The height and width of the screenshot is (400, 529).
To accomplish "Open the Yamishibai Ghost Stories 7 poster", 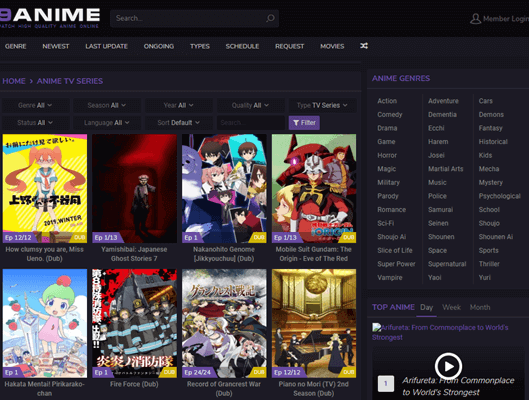I will coord(134,188).
